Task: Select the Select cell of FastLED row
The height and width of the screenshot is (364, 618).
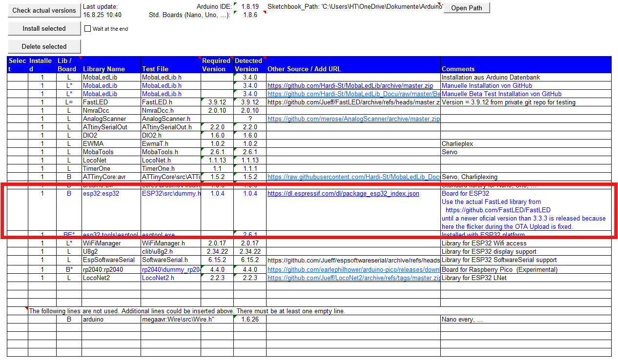Action: pyautogui.click(x=18, y=102)
